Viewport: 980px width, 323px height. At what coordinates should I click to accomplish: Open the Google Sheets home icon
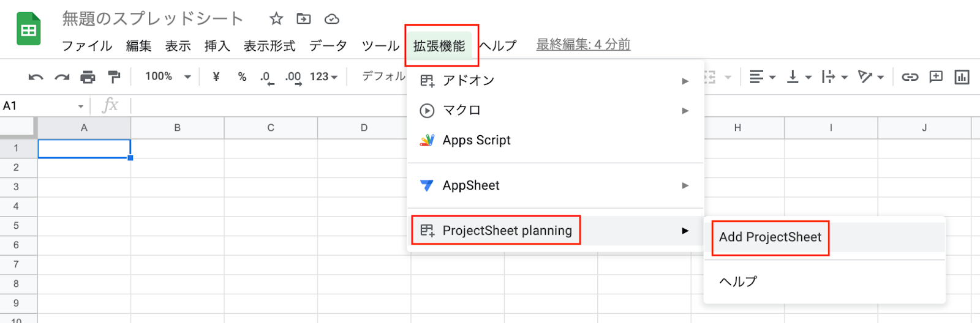pyautogui.click(x=28, y=29)
